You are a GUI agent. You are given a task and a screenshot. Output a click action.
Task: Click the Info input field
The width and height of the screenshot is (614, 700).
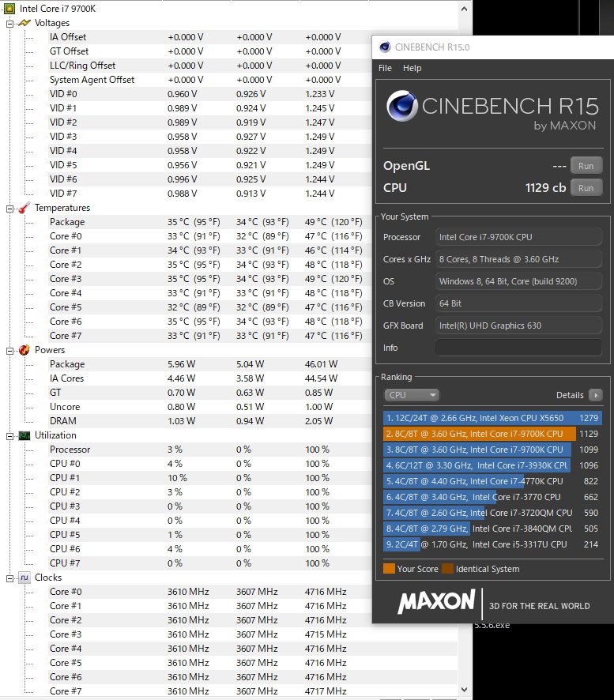(x=518, y=348)
